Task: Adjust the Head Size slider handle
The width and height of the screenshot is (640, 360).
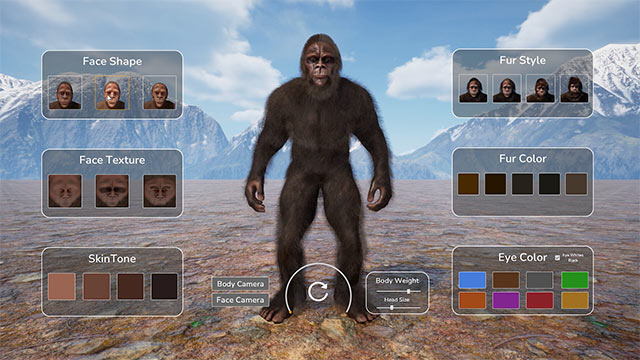Action: 392,307
